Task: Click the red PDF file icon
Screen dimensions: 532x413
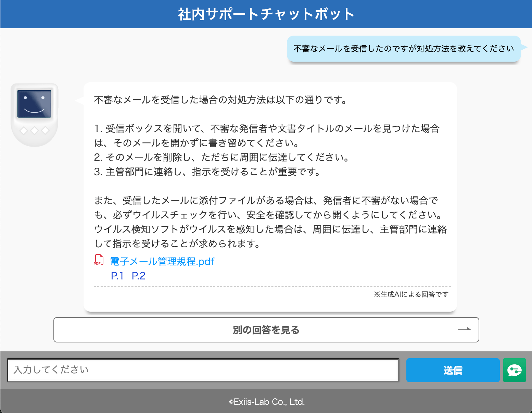Action: pos(99,260)
